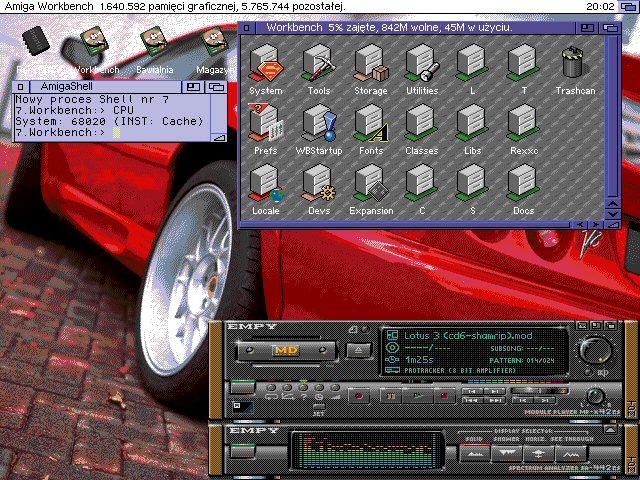Click the PATTERN: 014/024 readout

(522, 360)
